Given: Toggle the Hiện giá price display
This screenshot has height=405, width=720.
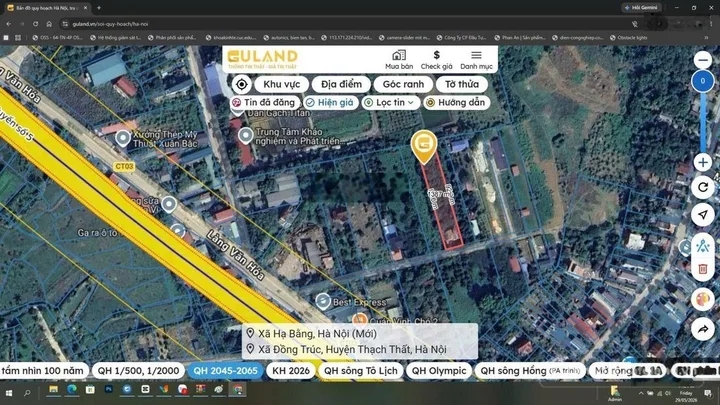Looking at the screenshot, I should (330, 102).
